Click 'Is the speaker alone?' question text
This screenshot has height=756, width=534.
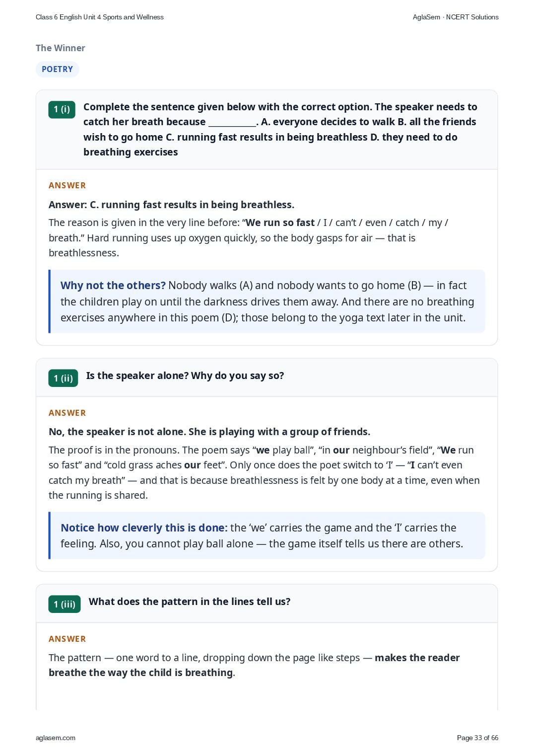tap(185, 376)
